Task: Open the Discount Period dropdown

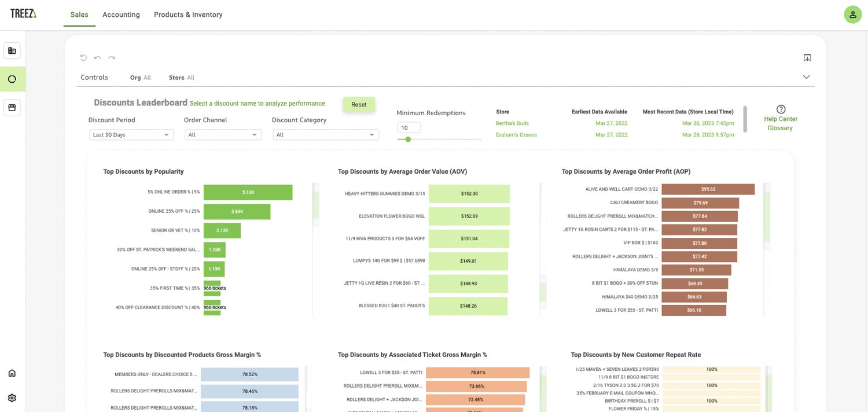Action: pyautogui.click(x=131, y=135)
